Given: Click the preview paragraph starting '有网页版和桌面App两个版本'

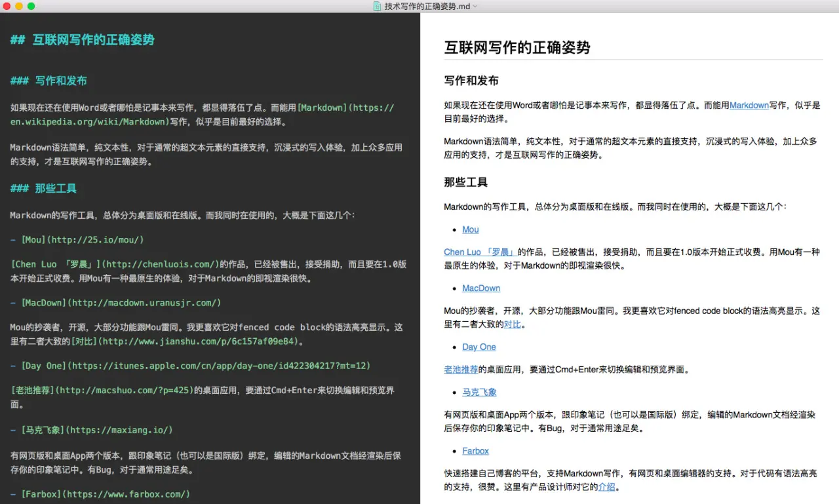Looking at the screenshot, I should [x=630, y=422].
